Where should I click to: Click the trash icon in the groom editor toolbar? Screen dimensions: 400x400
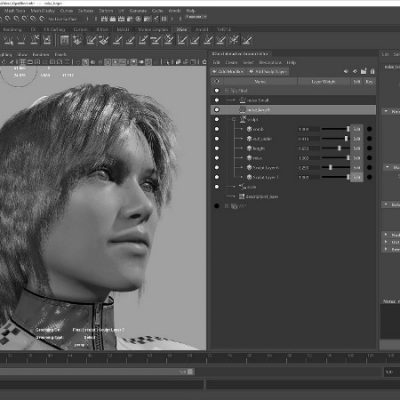[372, 71]
